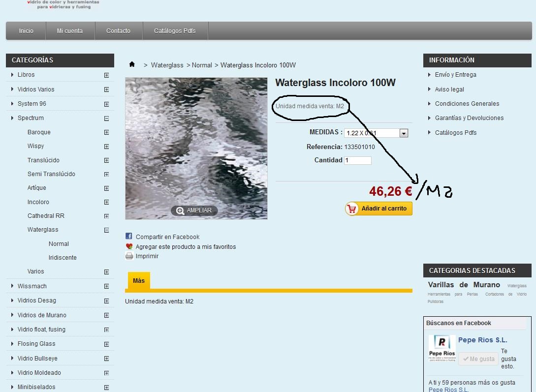
Task: Expand the Vidrios Desag plus icon
Action: point(107,301)
